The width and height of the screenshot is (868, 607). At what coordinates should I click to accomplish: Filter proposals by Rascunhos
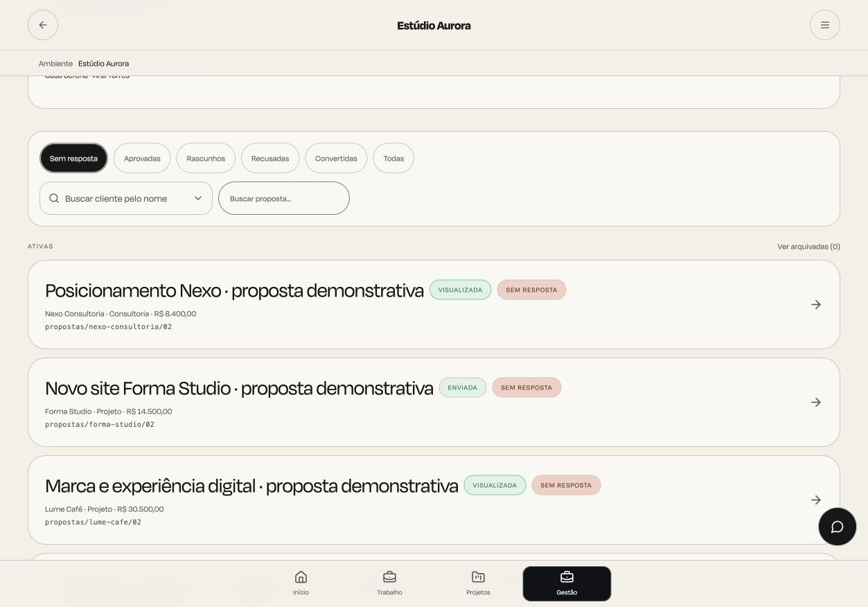click(x=206, y=158)
